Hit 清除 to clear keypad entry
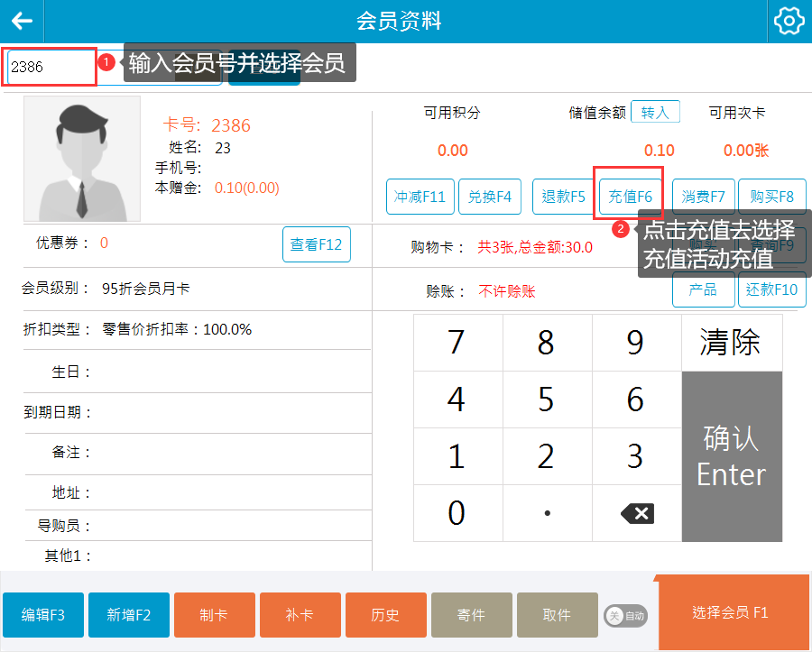This screenshot has width=812, height=652. point(731,343)
